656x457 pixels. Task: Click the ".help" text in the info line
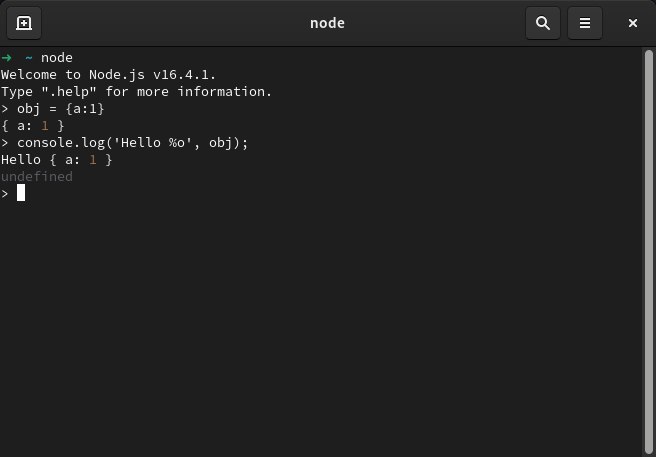point(69,91)
